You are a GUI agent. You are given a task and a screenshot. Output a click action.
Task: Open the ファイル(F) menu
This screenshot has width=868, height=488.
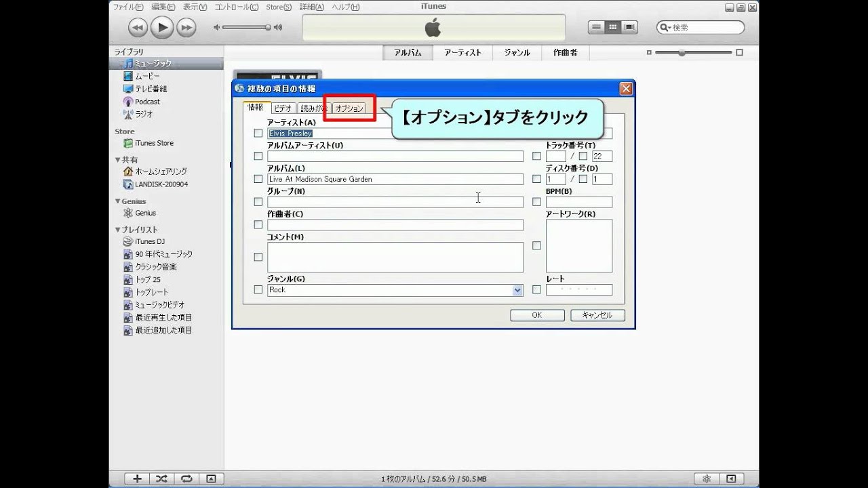[128, 7]
